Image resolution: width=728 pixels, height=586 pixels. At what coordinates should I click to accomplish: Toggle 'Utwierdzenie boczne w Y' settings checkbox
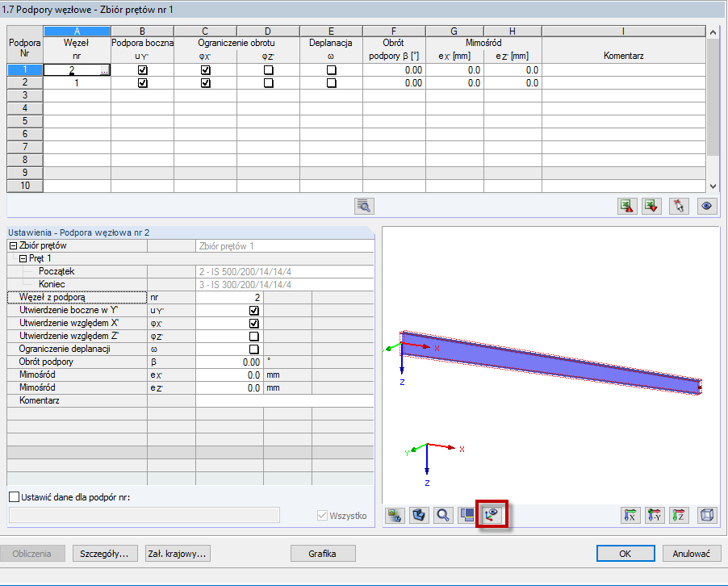pyautogui.click(x=254, y=311)
